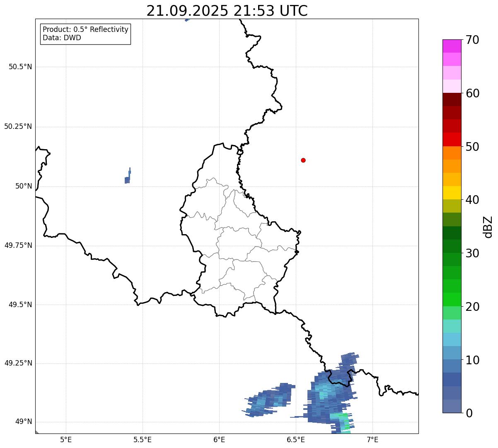The image size is (498, 448).
Task: Click the 60 label on colorbar
Action: 473,93
